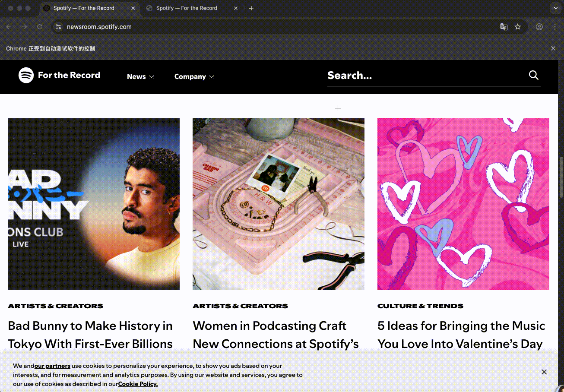
Task: Open the translate page icon
Action: point(504,27)
